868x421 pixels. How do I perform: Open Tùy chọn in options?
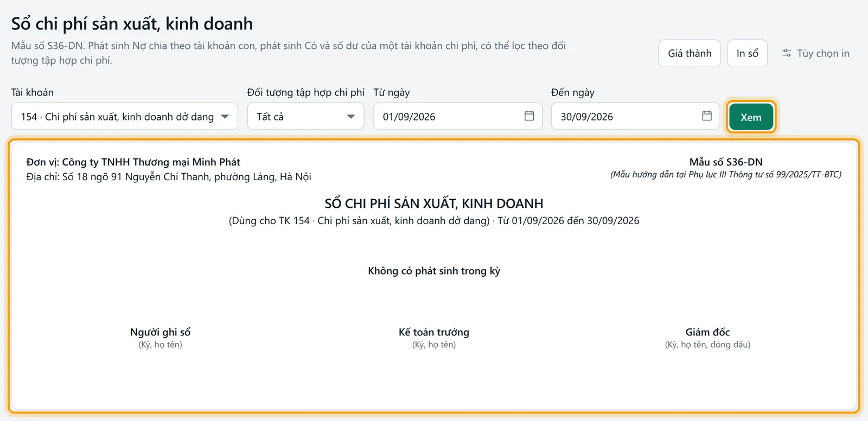815,53
